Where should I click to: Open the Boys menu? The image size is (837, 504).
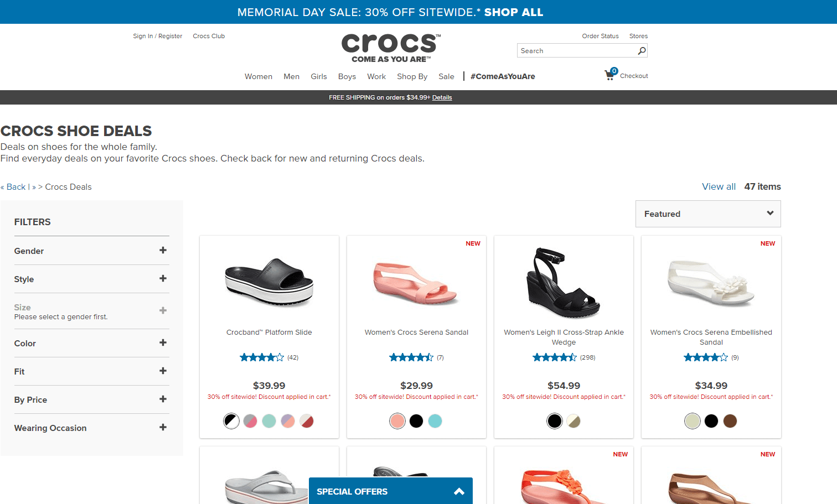pos(347,76)
